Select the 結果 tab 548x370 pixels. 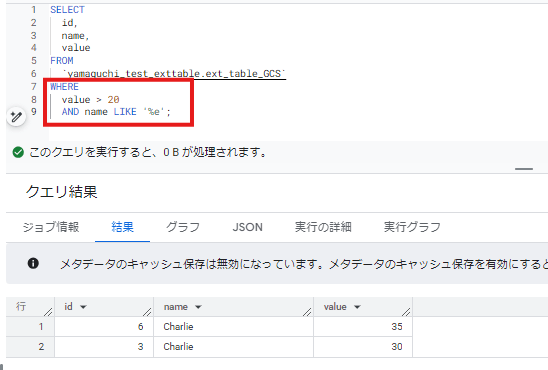coord(122,227)
